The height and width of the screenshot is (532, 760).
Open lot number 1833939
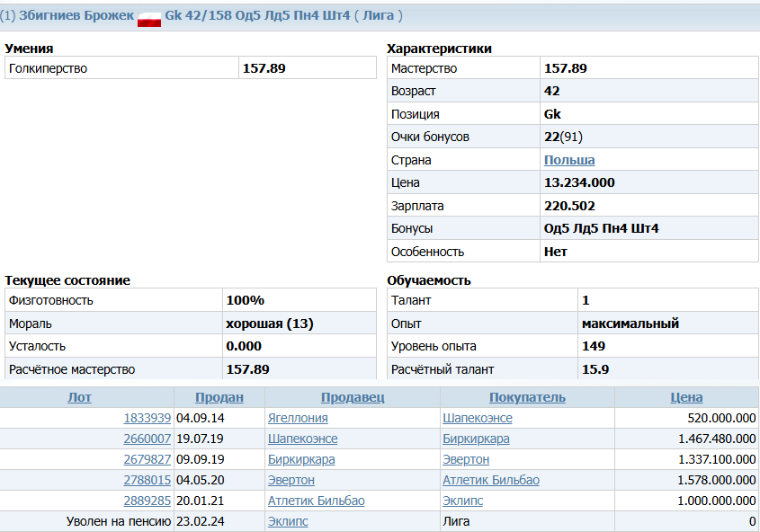147,418
